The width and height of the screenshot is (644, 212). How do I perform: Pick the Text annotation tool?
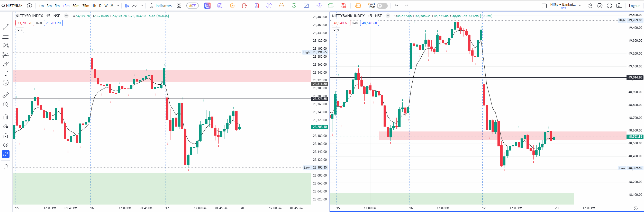point(6,73)
